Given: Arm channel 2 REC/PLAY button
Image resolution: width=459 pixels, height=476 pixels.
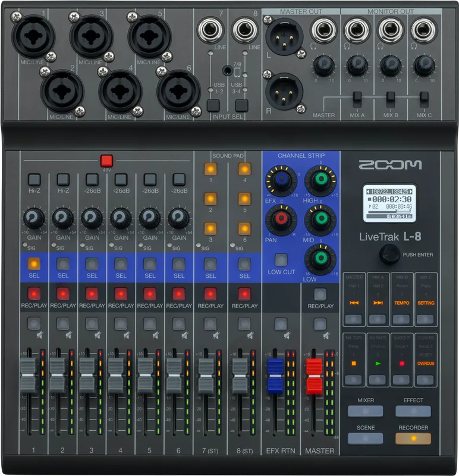Looking at the screenshot, I should click(63, 293).
